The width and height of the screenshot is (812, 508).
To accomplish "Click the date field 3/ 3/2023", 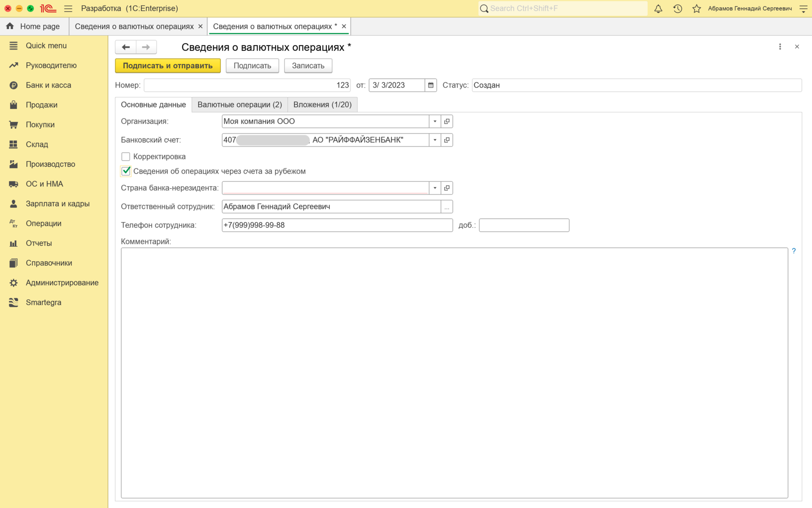I will tap(397, 85).
